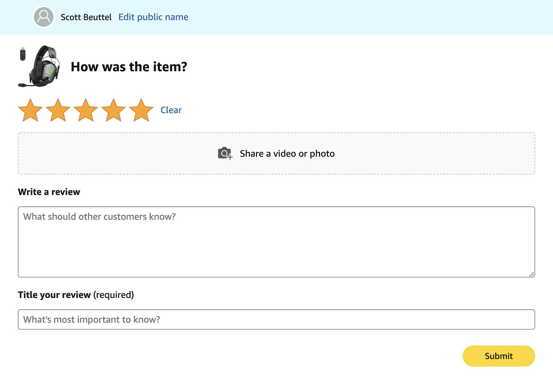Clear the star rating
The height and width of the screenshot is (392, 553).
pos(171,110)
